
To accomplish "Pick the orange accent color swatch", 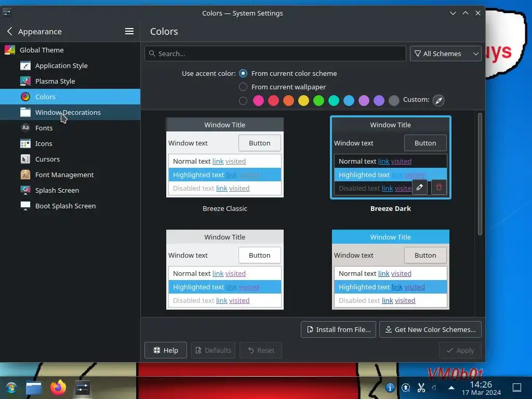I will pyautogui.click(x=288, y=101).
